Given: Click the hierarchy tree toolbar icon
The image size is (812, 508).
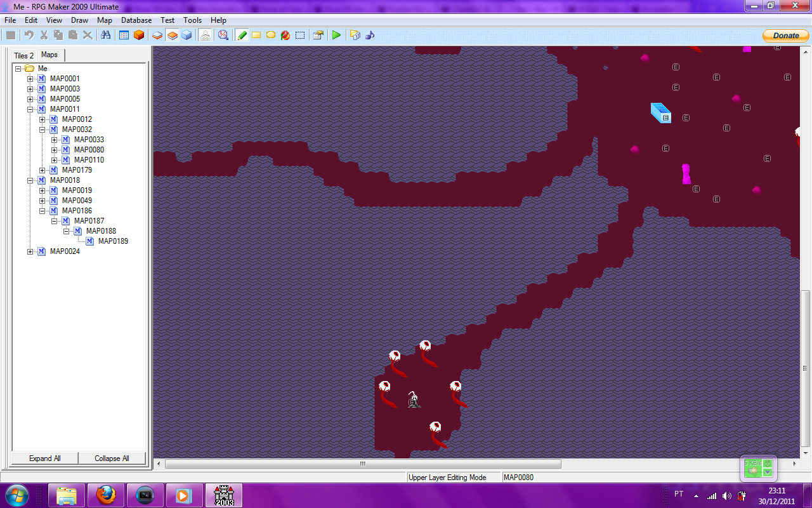Looking at the screenshot, I should 205,36.
